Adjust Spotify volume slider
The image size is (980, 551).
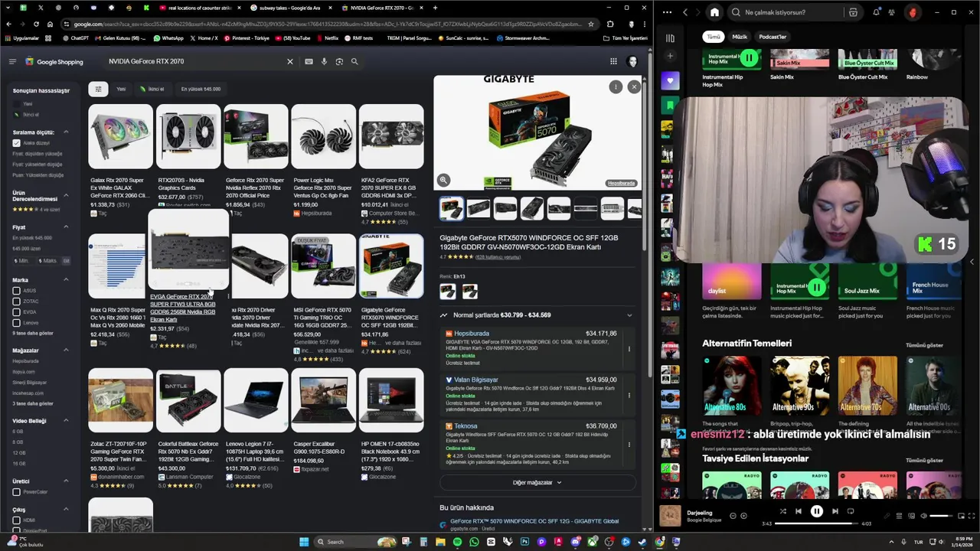point(940,516)
